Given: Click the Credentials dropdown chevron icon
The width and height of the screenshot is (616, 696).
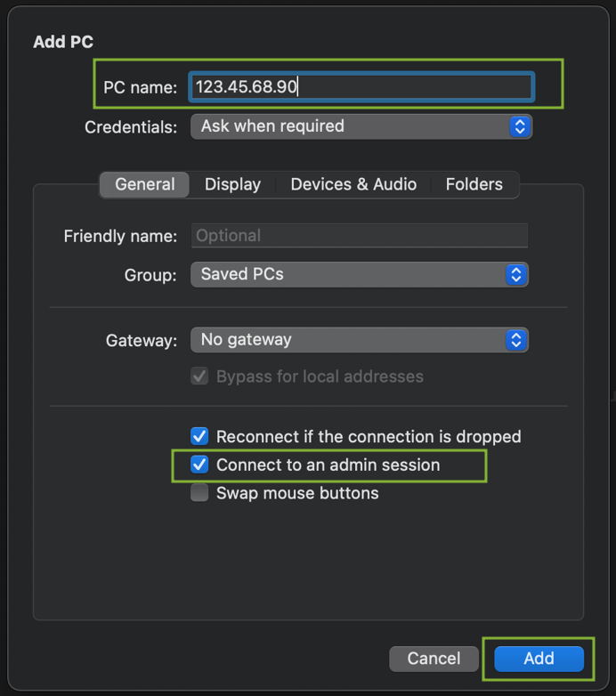Looking at the screenshot, I should (520, 126).
